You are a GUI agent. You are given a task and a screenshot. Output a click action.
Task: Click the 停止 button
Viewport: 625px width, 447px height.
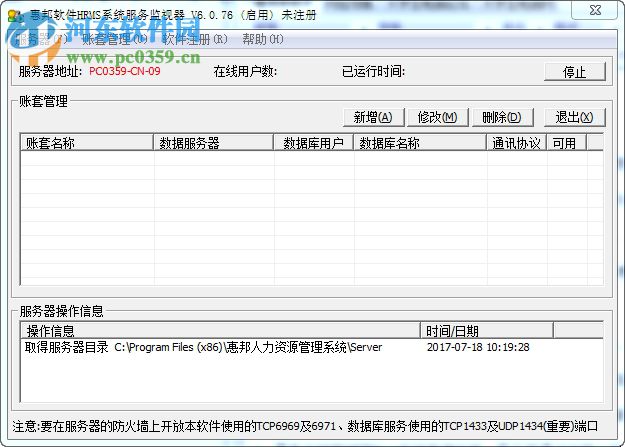[x=574, y=72]
